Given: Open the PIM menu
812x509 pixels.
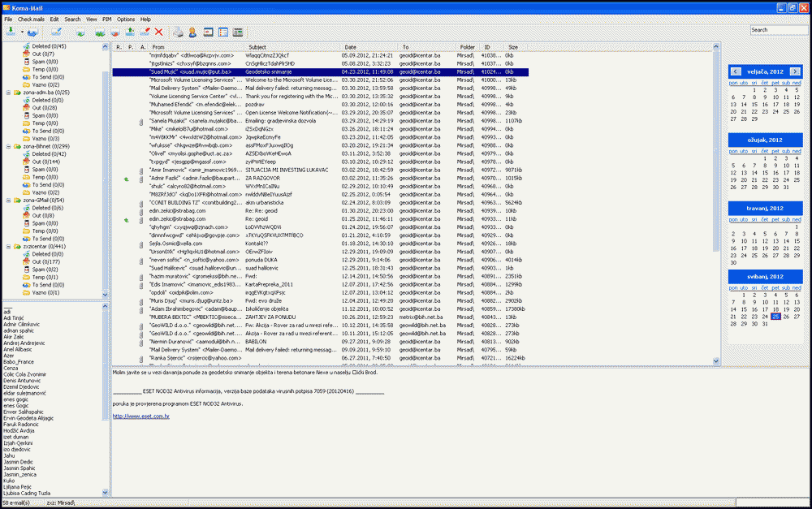Looking at the screenshot, I should pos(106,19).
